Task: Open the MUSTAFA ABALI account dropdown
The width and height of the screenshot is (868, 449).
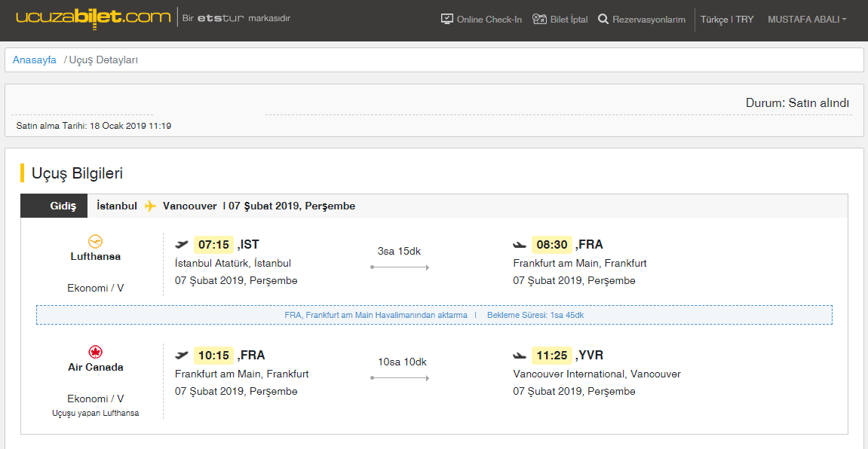Action: [806, 20]
